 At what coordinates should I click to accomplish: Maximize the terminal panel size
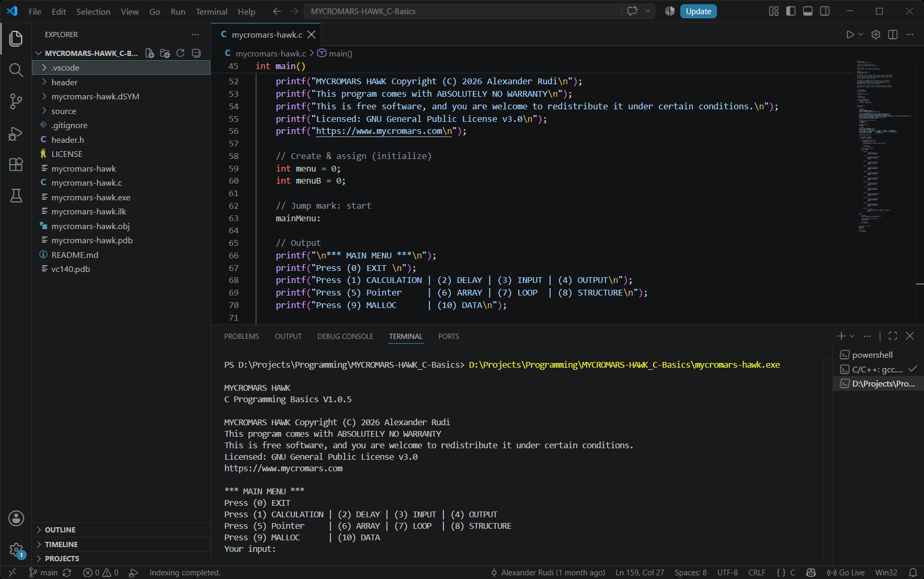click(893, 336)
